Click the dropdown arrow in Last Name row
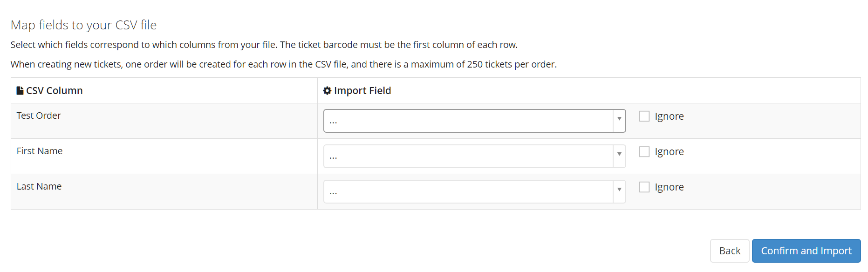 coord(619,190)
